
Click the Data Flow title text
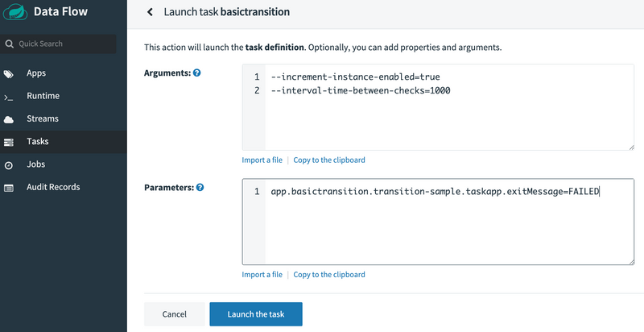[60, 11]
